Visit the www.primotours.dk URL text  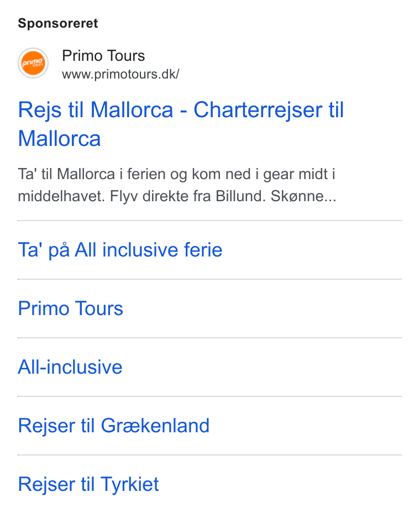(x=120, y=74)
